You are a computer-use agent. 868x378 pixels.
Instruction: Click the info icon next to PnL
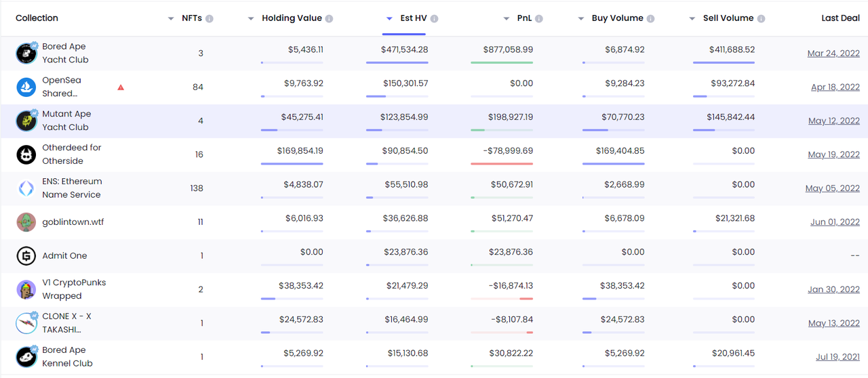(539, 18)
